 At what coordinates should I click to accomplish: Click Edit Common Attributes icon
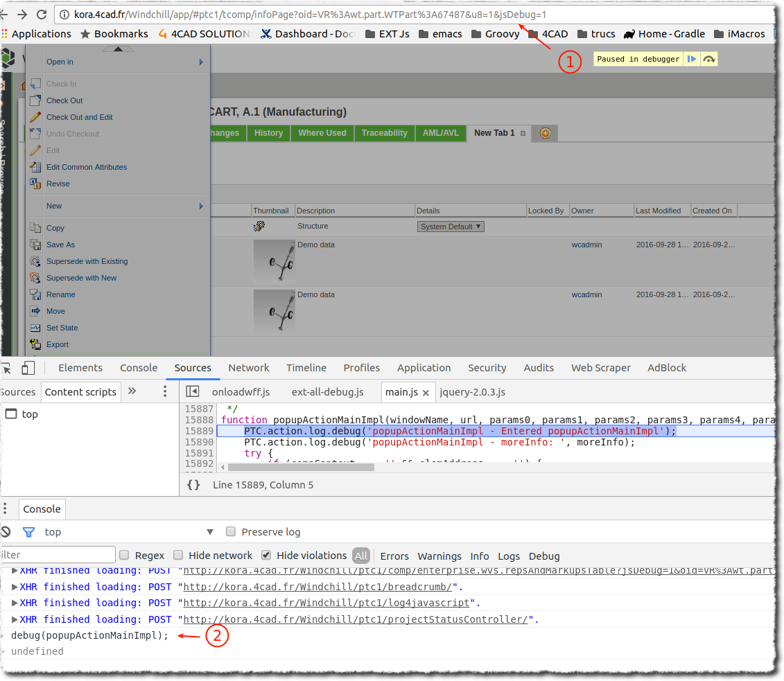35,167
